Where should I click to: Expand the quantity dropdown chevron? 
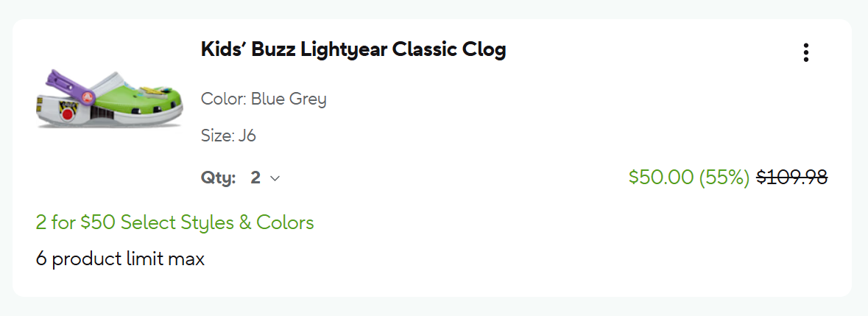pyautogui.click(x=275, y=178)
